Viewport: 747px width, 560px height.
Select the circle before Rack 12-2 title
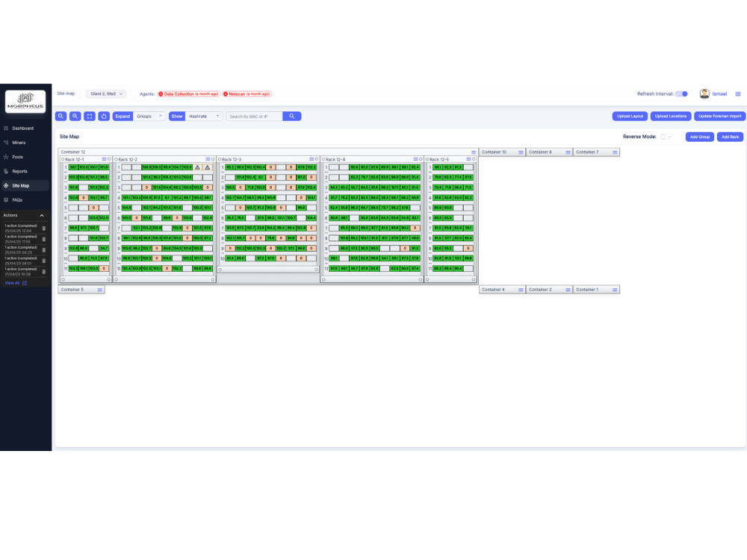coord(116,159)
